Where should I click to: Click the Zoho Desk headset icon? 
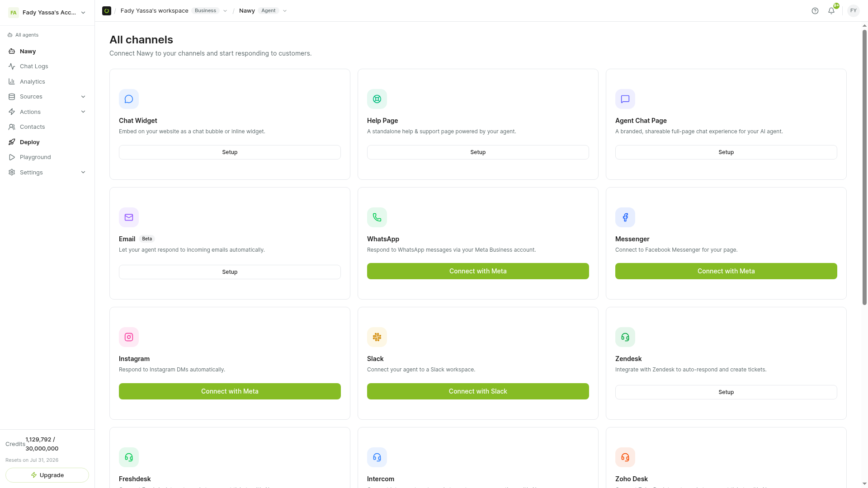tap(625, 457)
